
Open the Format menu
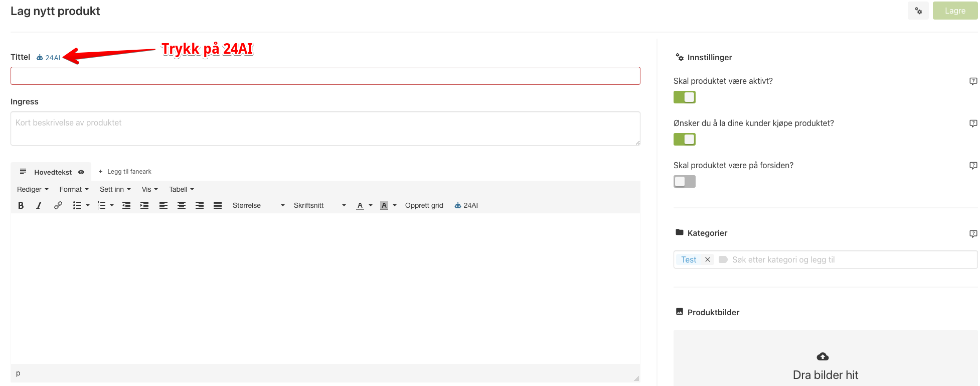[x=74, y=189]
